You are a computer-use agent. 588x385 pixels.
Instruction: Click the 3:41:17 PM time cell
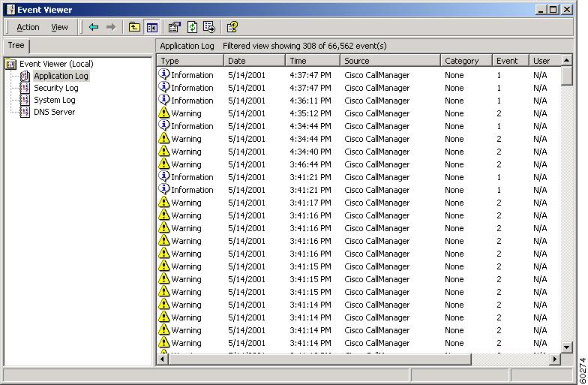point(310,203)
